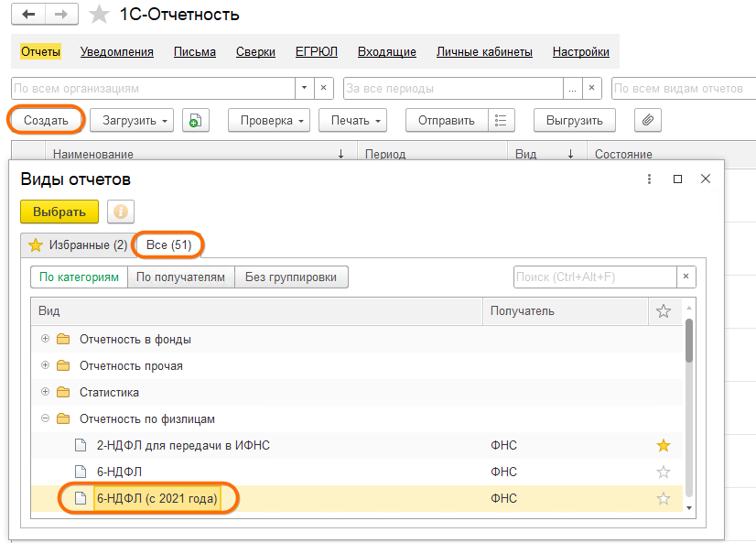Screen dimensions: 756x543
Task: Maximize the Виды отчетов dialog
Action: click(x=677, y=179)
